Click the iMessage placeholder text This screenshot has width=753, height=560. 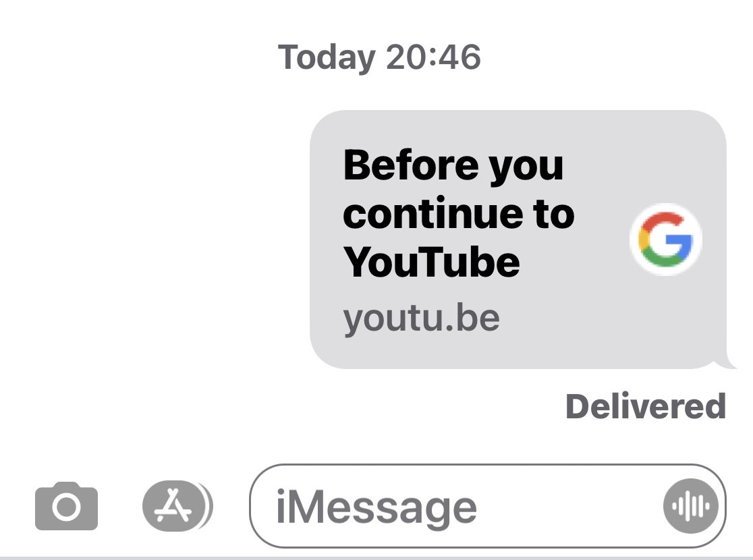click(376, 508)
